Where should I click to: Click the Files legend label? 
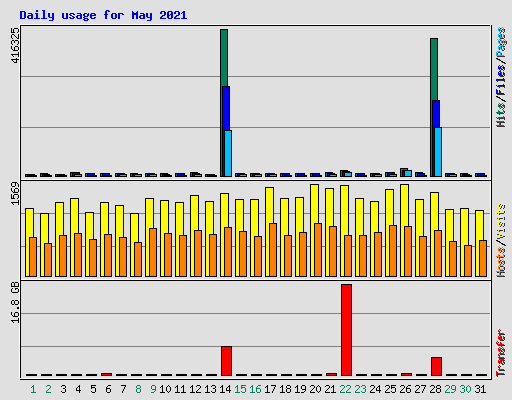click(x=501, y=80)
